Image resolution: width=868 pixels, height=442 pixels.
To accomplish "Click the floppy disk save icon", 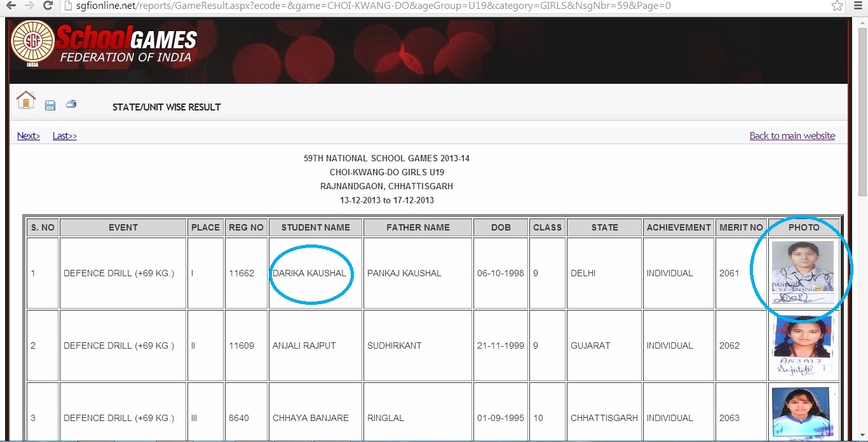I will point(50,105).
